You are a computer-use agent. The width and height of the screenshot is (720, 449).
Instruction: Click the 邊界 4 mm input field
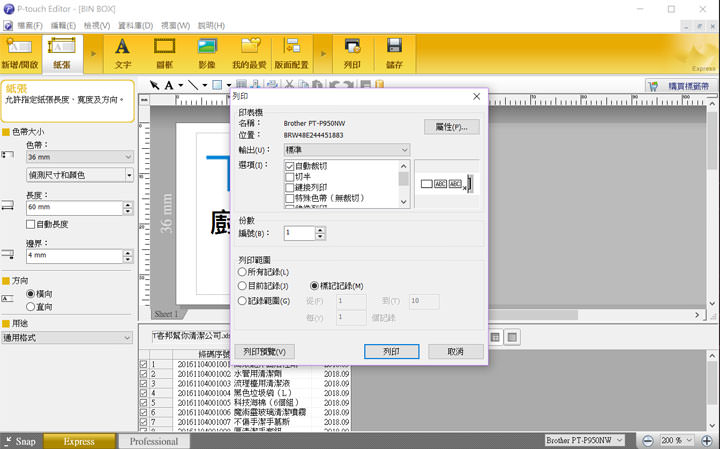click(x=74, y=256)
